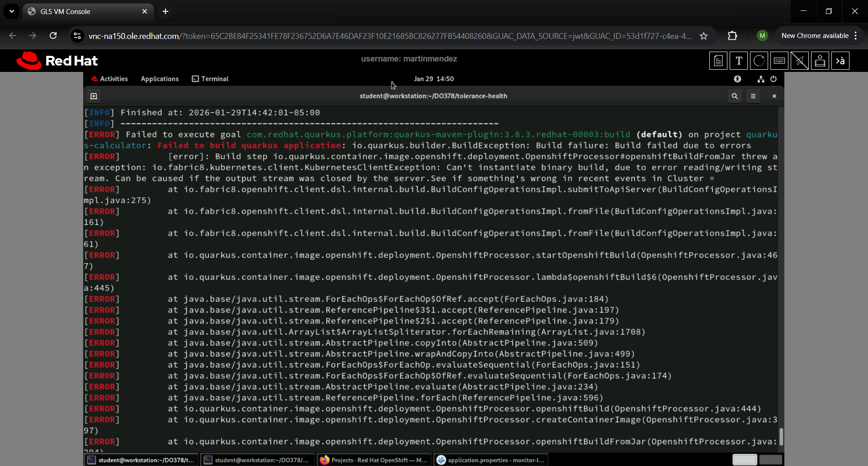Open the on-screen keyboard icon
Viewport: 868px width, 466px height.
779,61
